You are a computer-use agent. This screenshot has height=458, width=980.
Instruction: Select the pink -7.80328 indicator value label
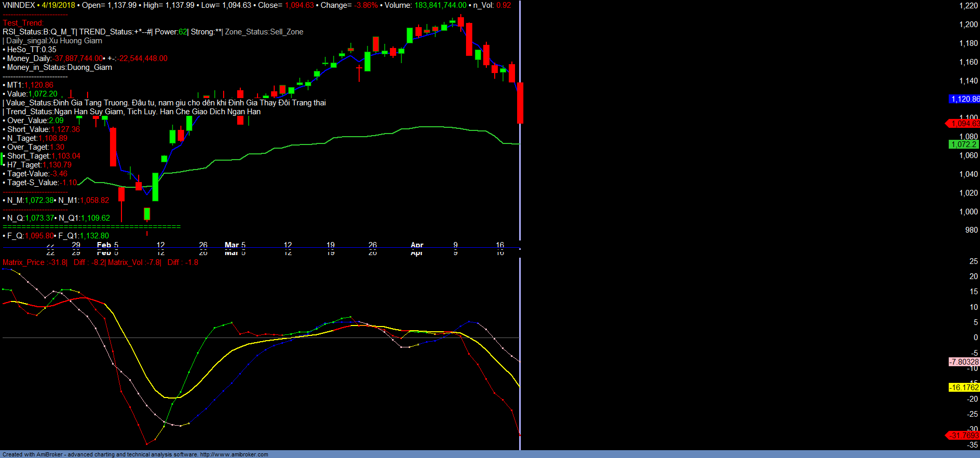pyautogui.click(x=964, y=362)
